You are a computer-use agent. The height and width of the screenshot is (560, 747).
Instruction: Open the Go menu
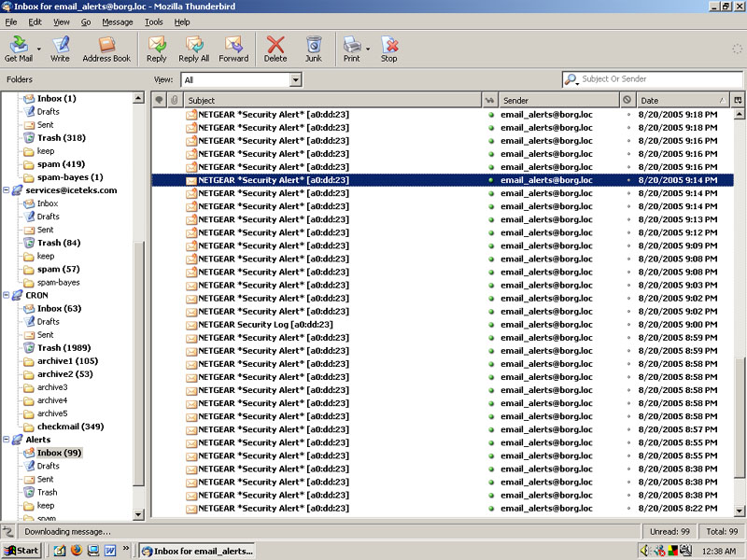click(x=86, y=21)
